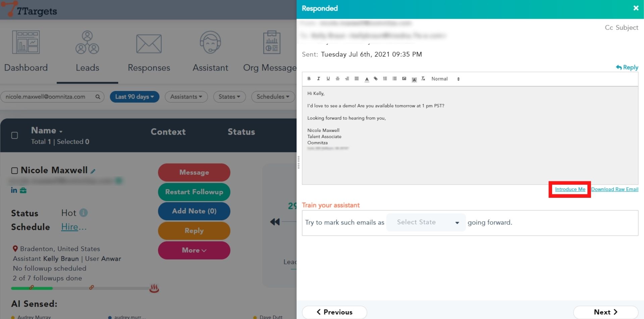
Task: Click the underline formatting icon
Action: point(328,79)
